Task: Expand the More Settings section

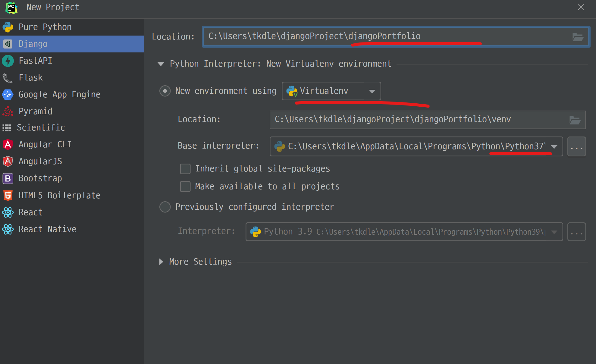Action: 161,262
